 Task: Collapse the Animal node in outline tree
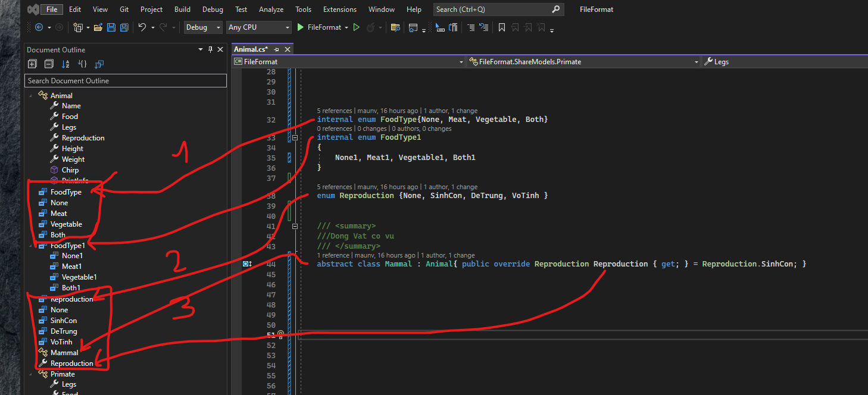[31, 95]
